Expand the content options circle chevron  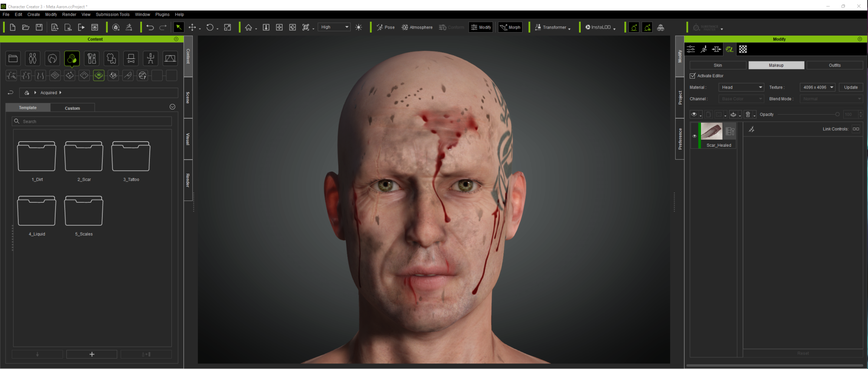pyautogui.click(x=172, y=107)
